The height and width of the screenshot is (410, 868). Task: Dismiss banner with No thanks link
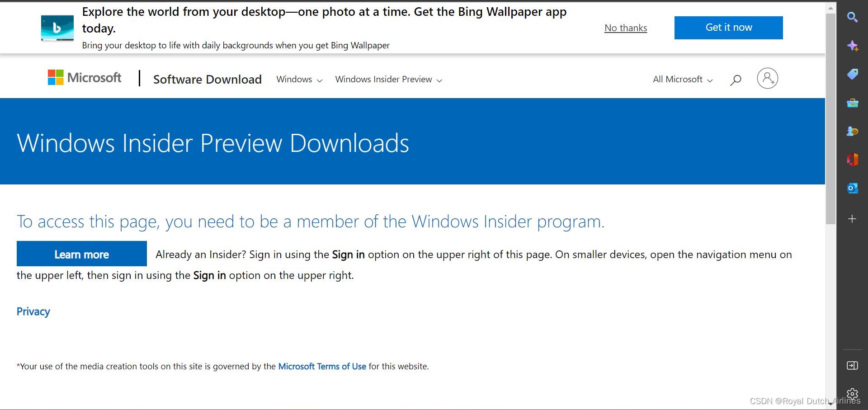[626, 28]
